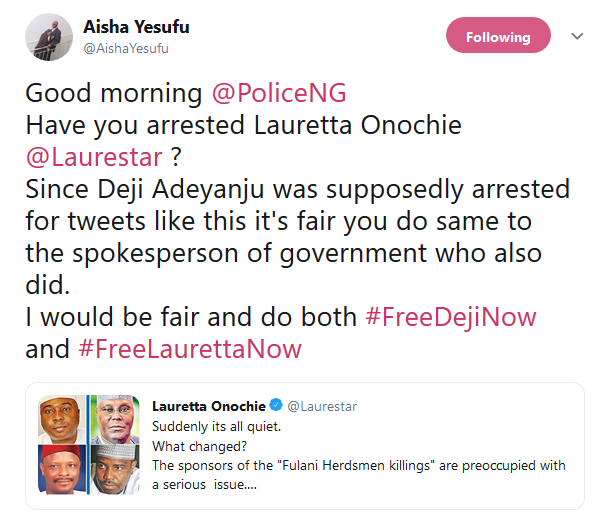The image size is (599, 513).
Task: Follow the #FreeDejiNow hashtag
Action: click(451, 317)
